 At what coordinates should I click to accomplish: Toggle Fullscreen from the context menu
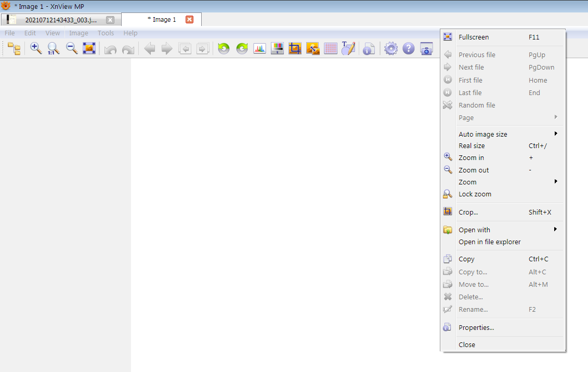(474, 37)
